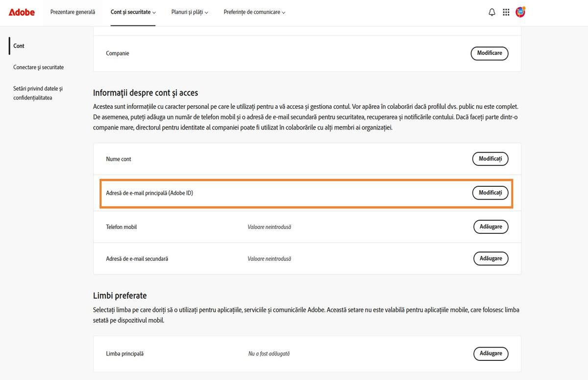Add a secondary email address

490,258
